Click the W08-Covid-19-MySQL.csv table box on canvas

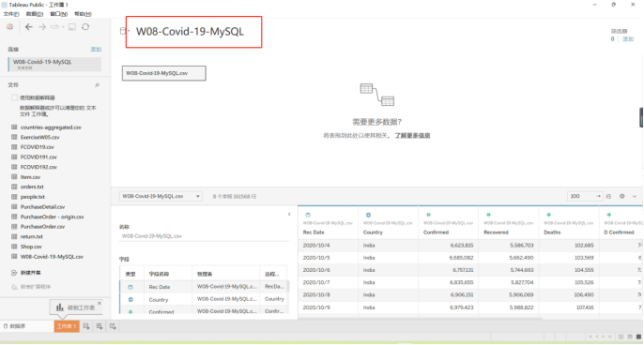[x=164, y=73]
